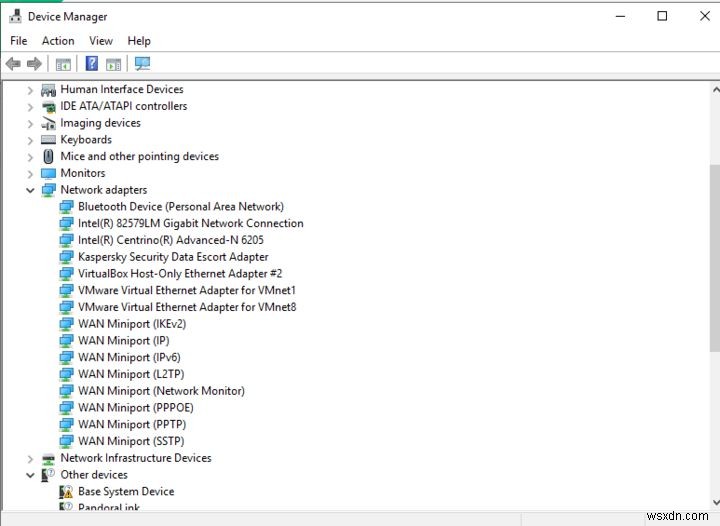Select WAN Miniport (PPTP) entry
This screenshot has width=720, height=526.
[132, 425]
